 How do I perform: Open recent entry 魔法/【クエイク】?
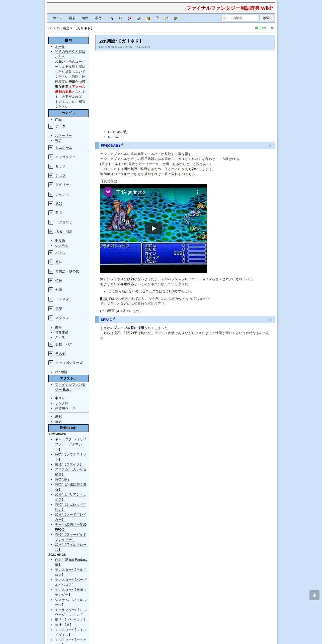coord(68,464)
